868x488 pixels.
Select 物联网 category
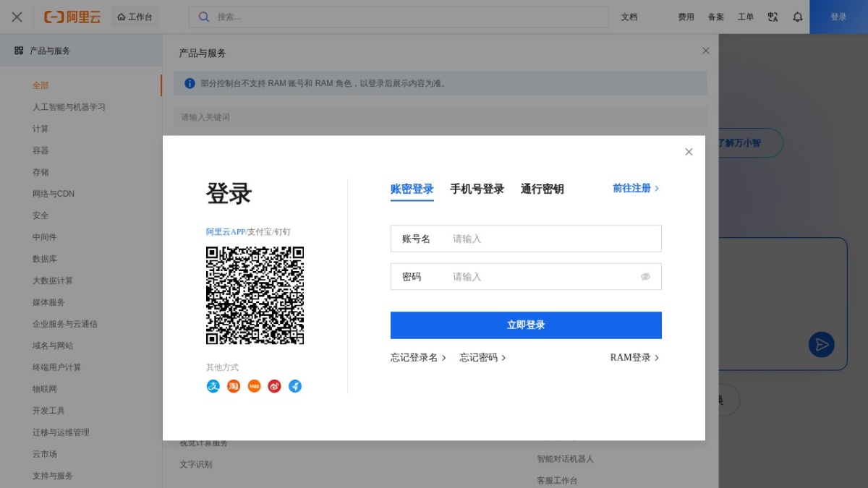click(44, 389)
